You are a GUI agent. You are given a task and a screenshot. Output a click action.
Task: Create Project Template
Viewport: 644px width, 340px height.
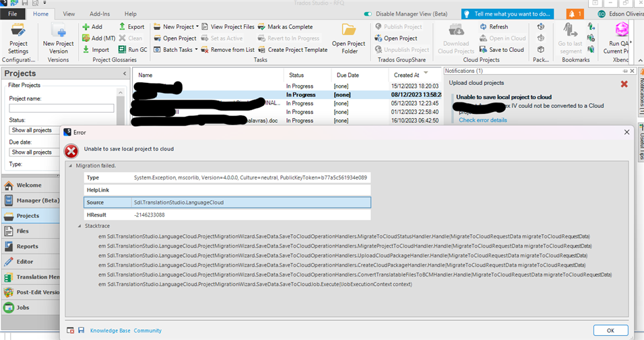coord(293,50)
